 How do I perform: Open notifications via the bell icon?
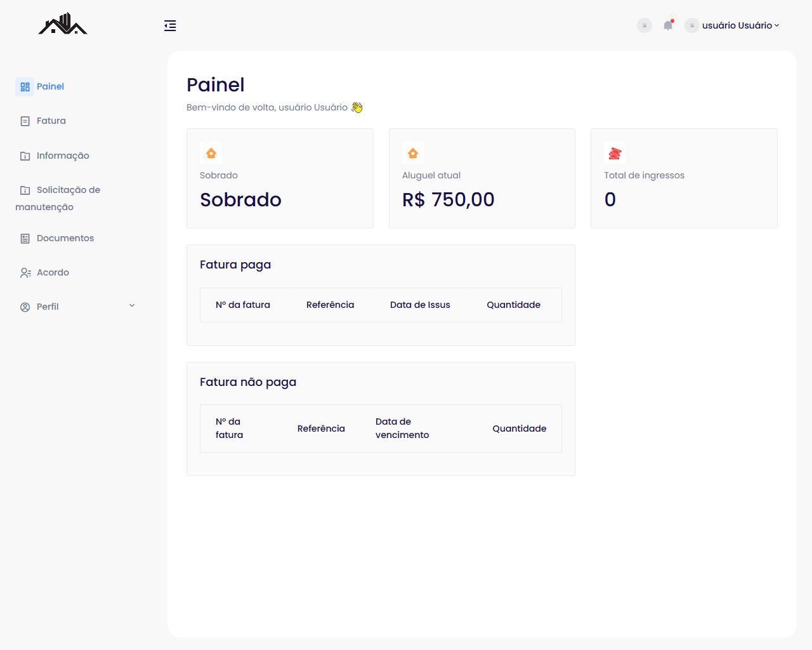click(667, 25)
